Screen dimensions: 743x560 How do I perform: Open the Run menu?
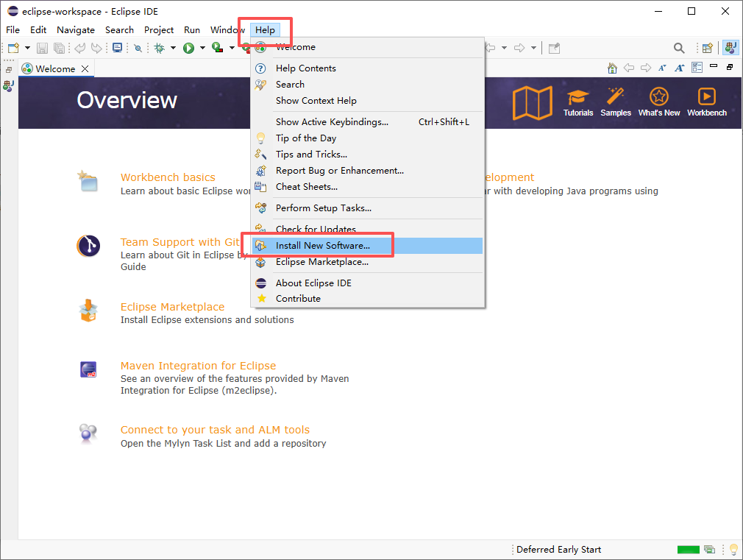coord(192,30)
